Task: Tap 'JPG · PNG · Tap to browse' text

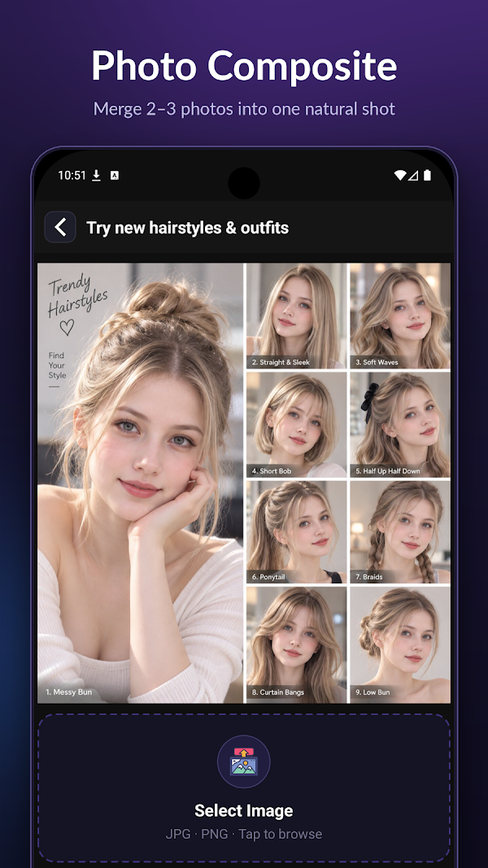Action: 244,834
